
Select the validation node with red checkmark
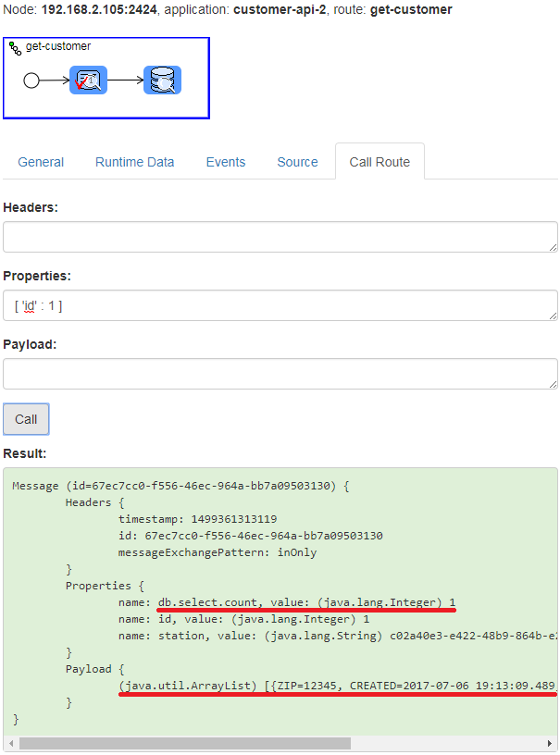pyautogui.click(x=89, y=80)
